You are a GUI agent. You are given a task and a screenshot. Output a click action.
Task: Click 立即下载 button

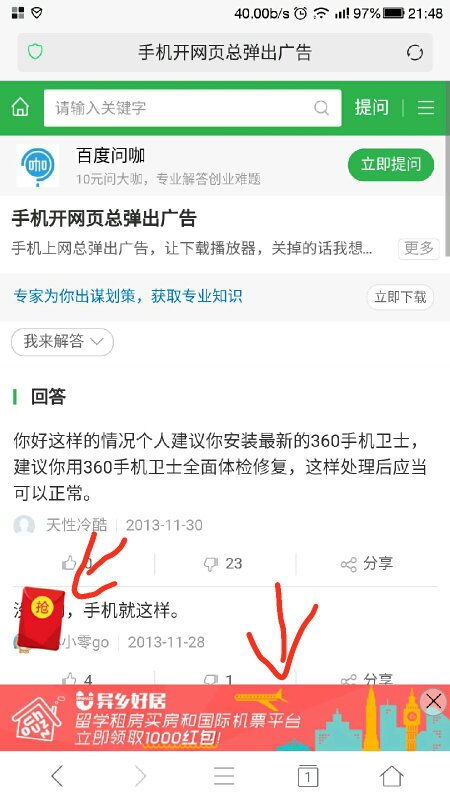[x=400, y=297]
